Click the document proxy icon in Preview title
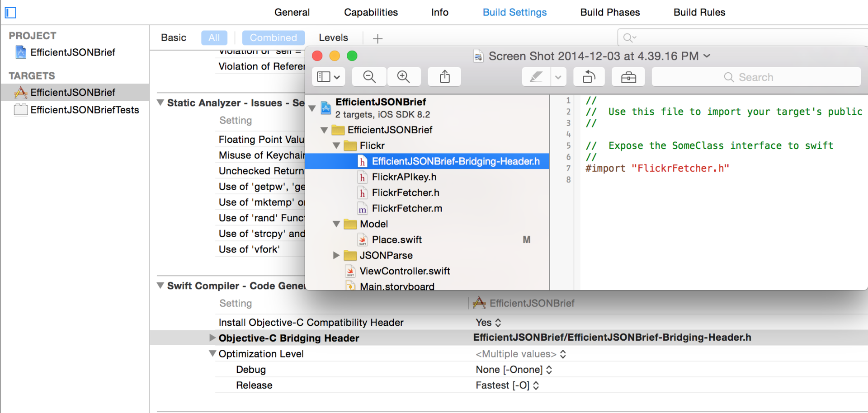868x413 pixels. pos(478,56)
